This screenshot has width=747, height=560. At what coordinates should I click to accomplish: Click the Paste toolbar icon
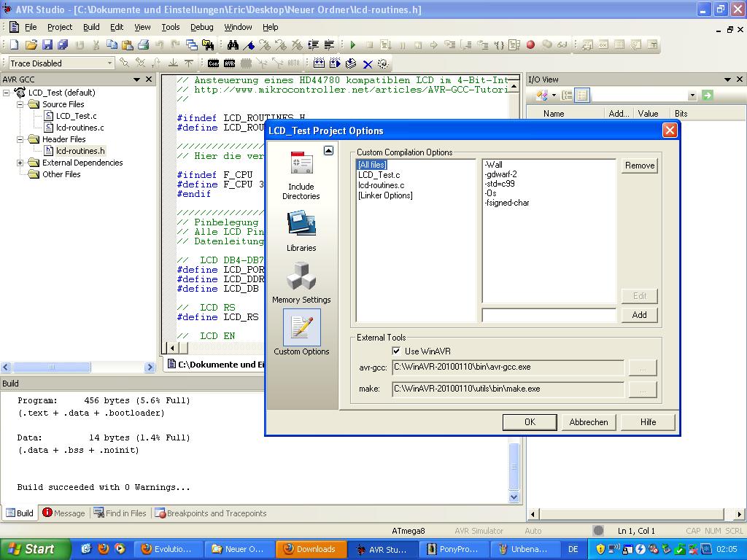(x=127, y=44)
